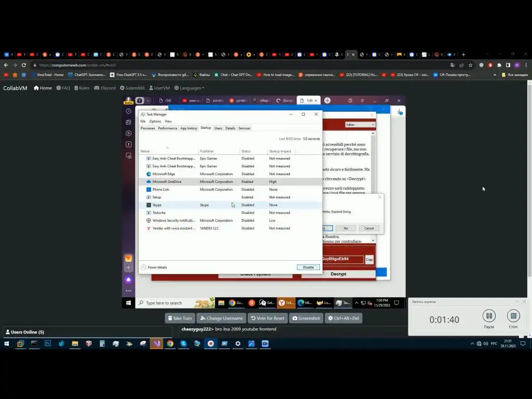The image size is (532, 399).
Task: Open Photoshop from the host taskbar
Action: coord(48,344)
